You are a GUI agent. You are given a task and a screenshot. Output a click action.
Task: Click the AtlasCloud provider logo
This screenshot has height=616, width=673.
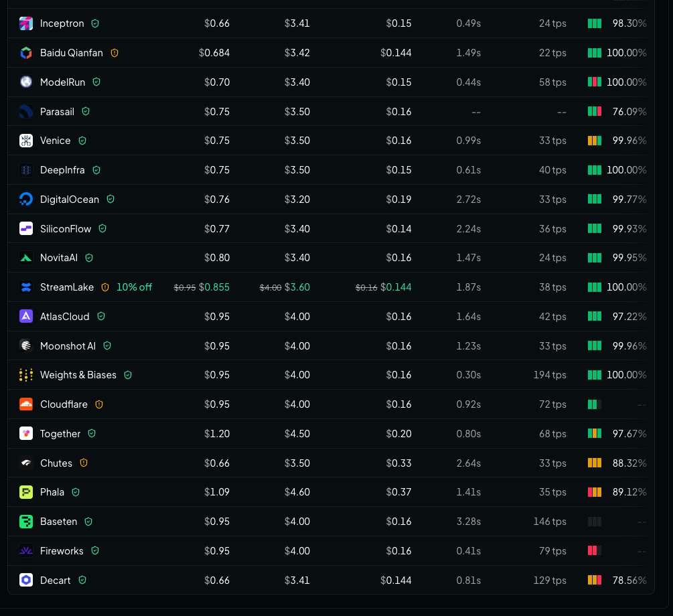pyautogui.click(x=25, y=317)
